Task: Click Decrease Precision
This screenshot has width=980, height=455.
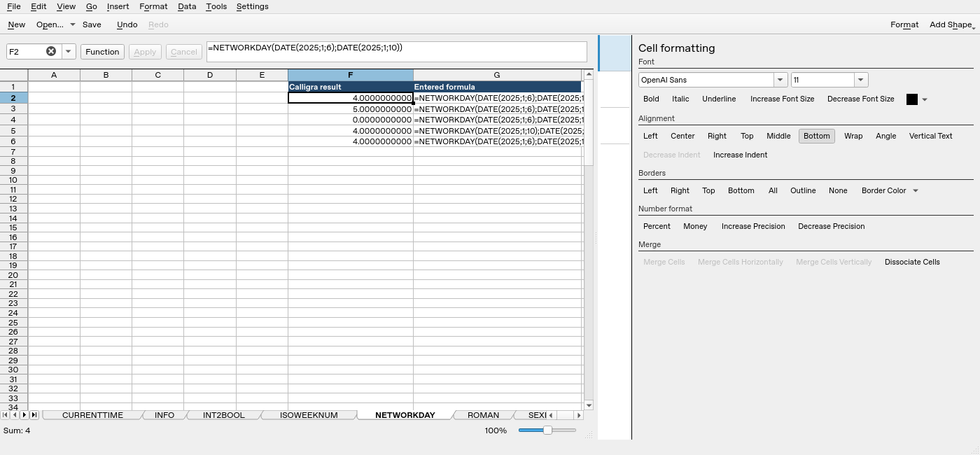Action: (x=831, y=226)
